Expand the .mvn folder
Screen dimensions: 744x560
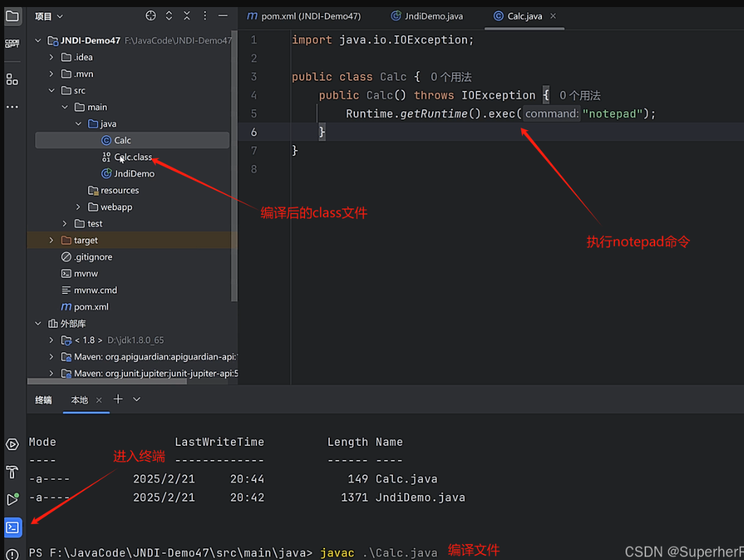(x=51, y=74)
